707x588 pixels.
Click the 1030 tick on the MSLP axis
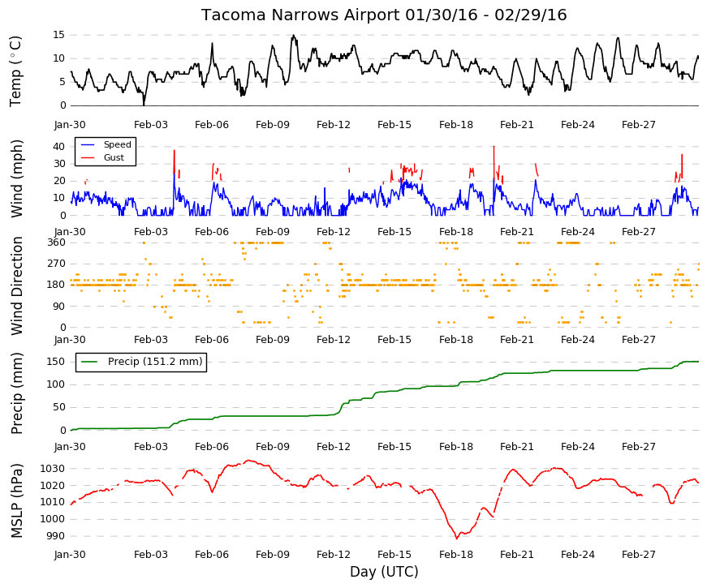(52, 469)
